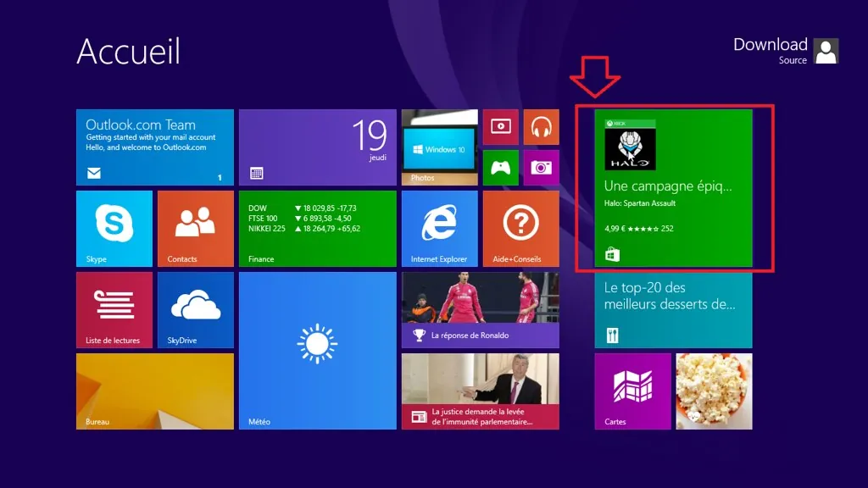The height and width of the screenshot is (488, 868).
Task: Launch Internet Explorer tile
Action: 440,229
